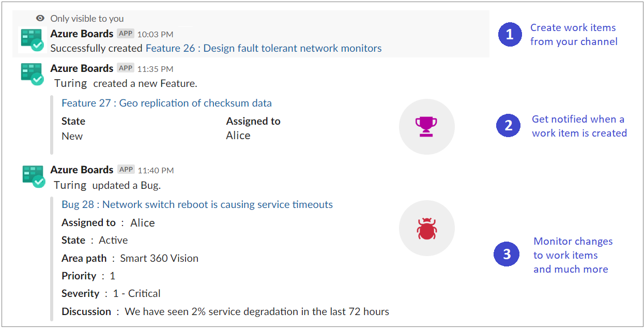Screen dimensions: 644x328
Task: Click the purple trophy Feature icon
Action: [426, 126]
